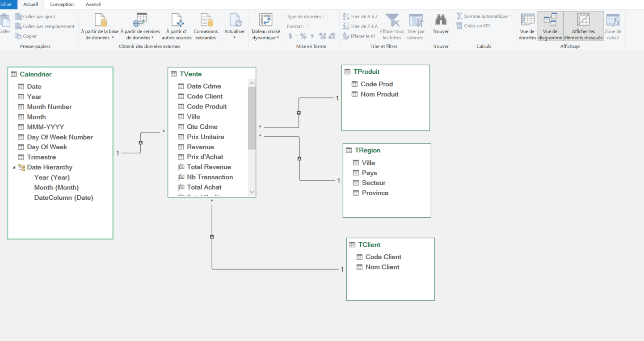
Task: Open 'À partir de services de données' import
Action: click(140, 27)
